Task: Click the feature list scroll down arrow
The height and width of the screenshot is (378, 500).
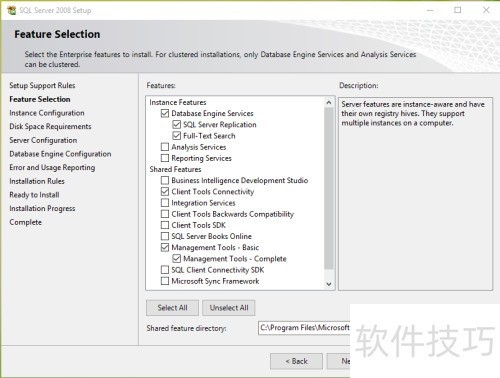Action: tap(329, 284)
